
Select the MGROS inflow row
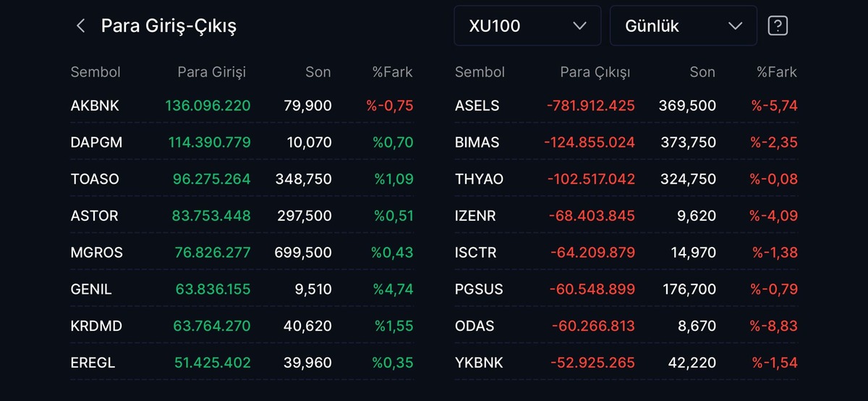click(242, 253)
